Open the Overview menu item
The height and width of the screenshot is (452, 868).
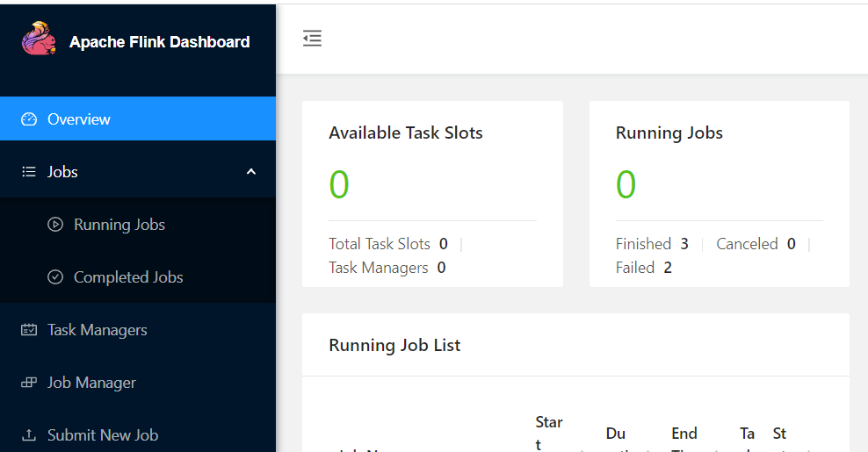click(x=138, y=118)
